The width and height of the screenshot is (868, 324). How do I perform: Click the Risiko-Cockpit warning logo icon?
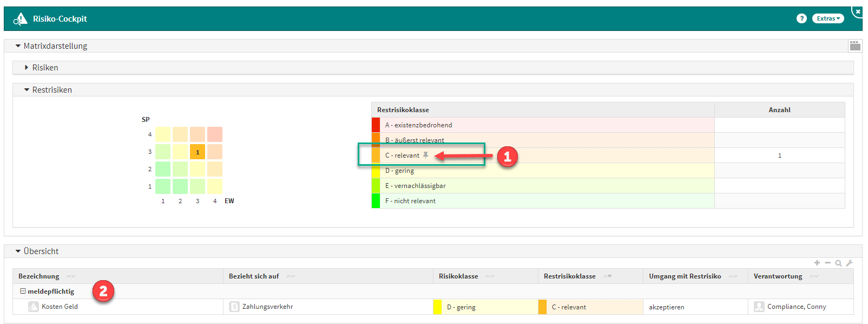coord(20,19)
